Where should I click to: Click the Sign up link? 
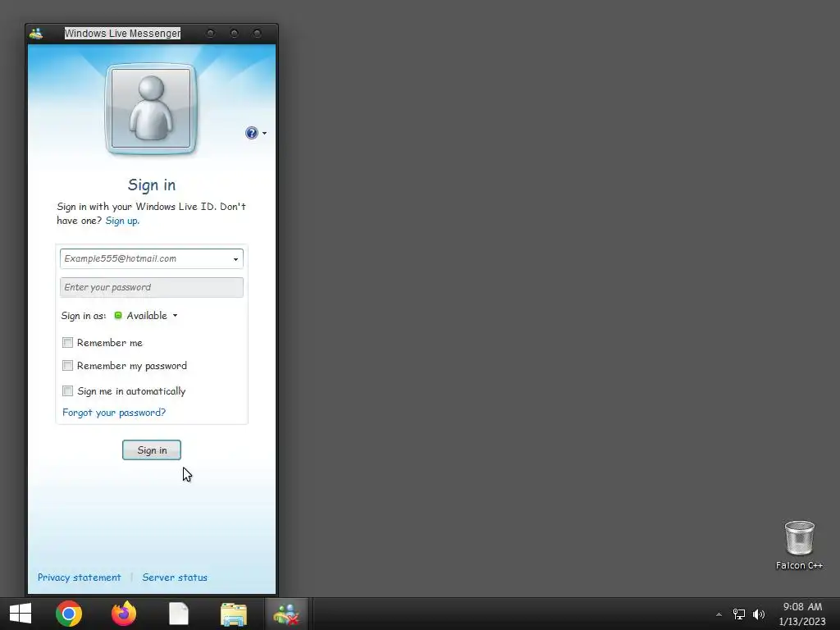point(122,221)
